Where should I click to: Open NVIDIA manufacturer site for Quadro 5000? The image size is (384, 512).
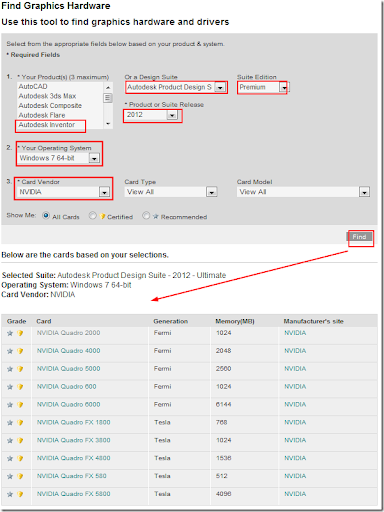(x=295, y=369)
